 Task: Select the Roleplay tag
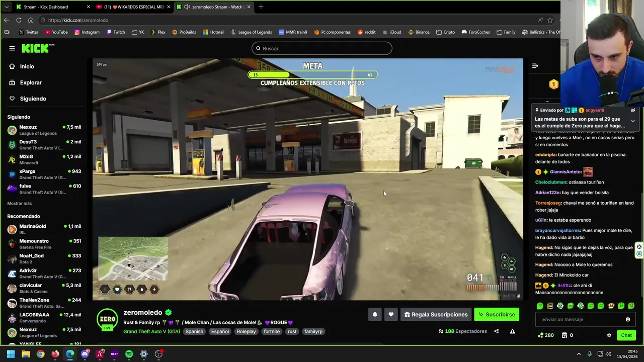pos(247,331)
